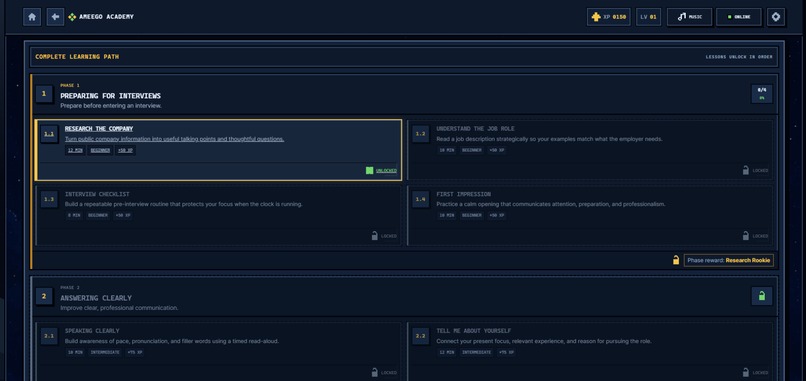Viewport: 806px width, 381px height.
Task: Click the green lock icon on Phase 2
Action: [762, 296]
